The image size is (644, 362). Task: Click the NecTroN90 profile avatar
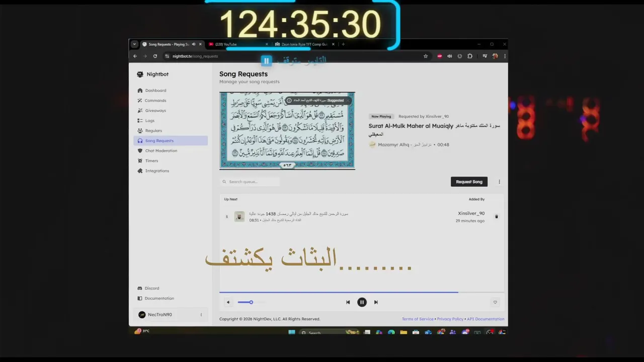[x=142, y=315]
